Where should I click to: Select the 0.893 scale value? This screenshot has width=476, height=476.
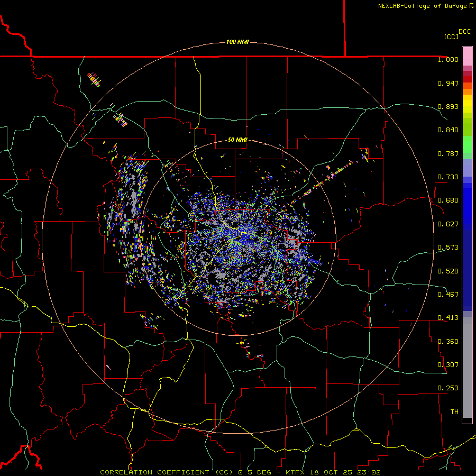point(448,106)
